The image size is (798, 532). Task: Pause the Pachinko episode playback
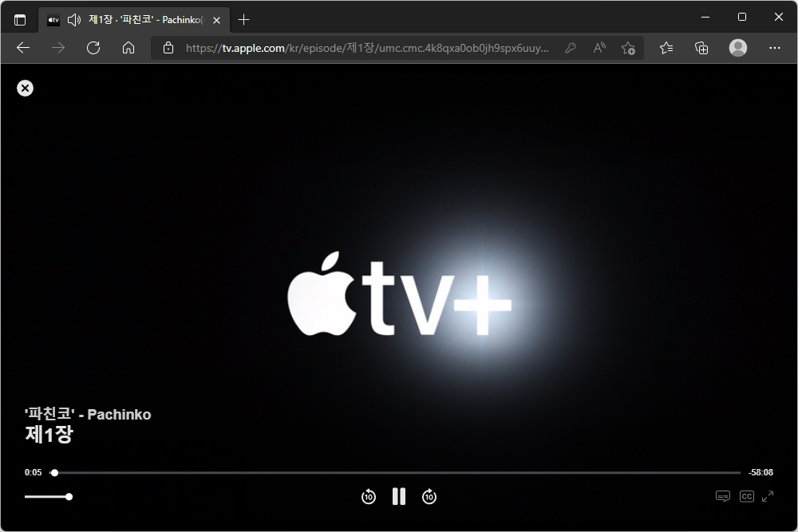399,496
